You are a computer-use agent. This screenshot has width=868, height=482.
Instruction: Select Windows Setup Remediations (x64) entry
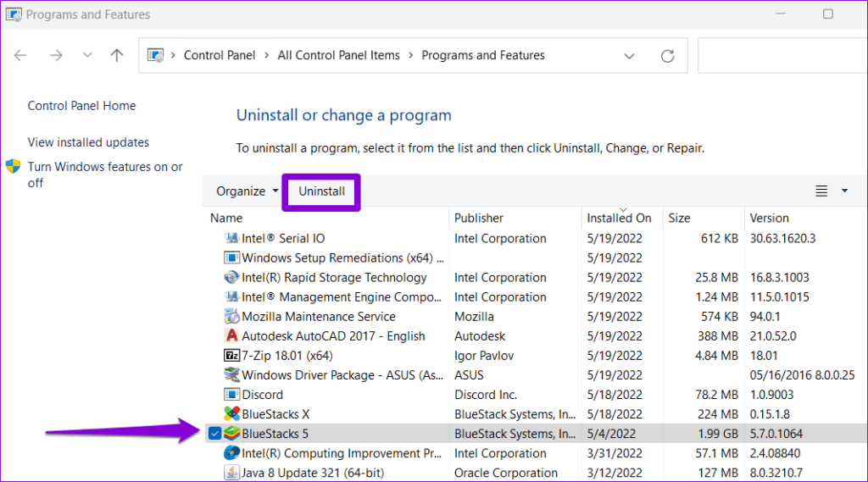pos(342,258)
